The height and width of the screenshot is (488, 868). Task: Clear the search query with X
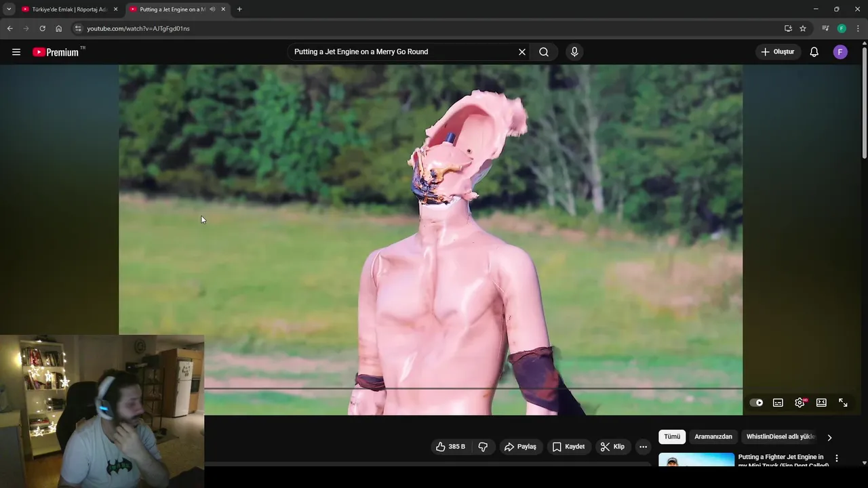pos(522,52)
